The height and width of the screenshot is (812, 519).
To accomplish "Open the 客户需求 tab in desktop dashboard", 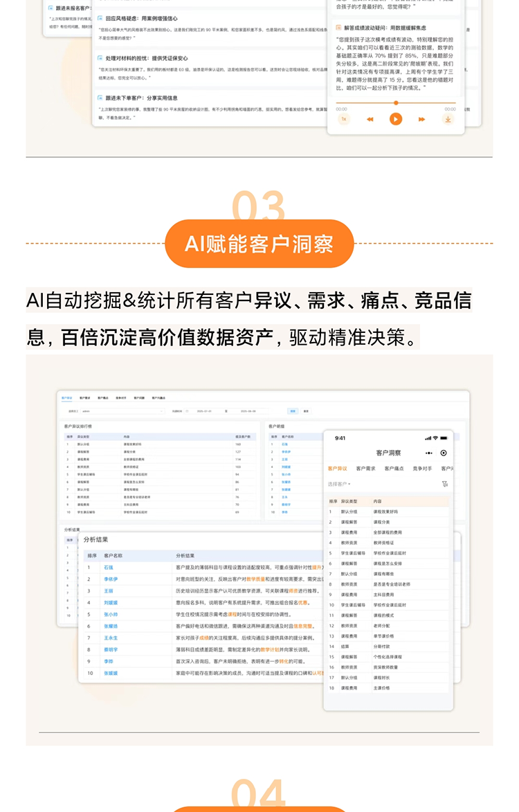I will [x=84, y=398].
